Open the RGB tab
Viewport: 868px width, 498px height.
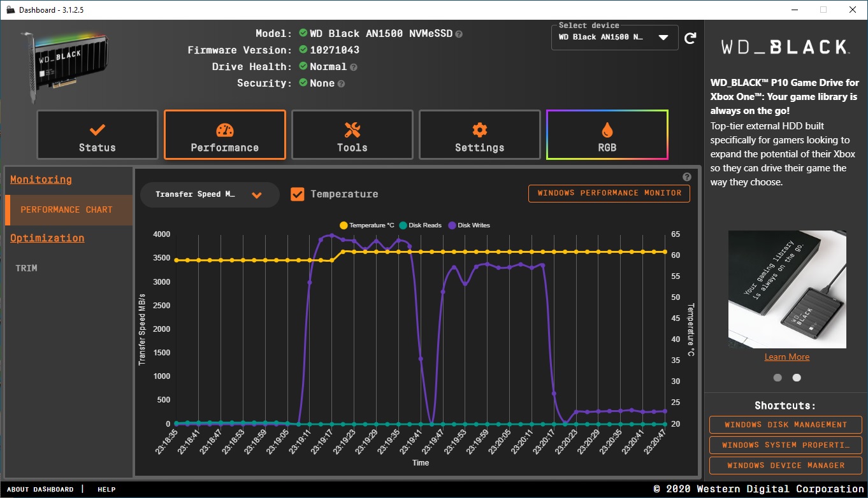(x=607, y=134)
